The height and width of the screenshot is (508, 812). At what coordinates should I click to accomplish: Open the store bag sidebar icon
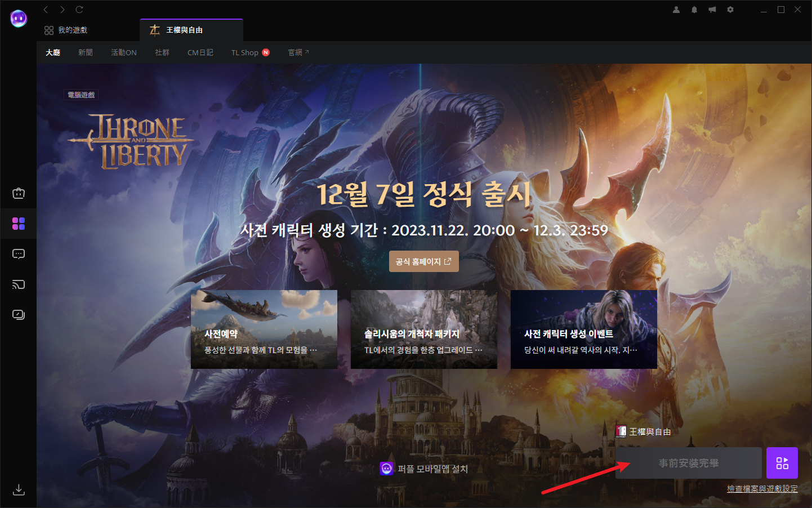19,193
